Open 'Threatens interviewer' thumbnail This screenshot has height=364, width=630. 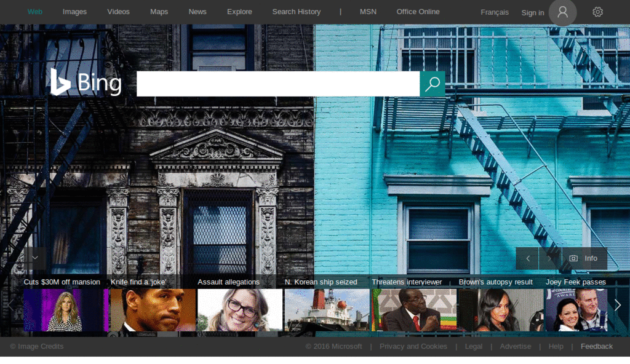[414, 310]
